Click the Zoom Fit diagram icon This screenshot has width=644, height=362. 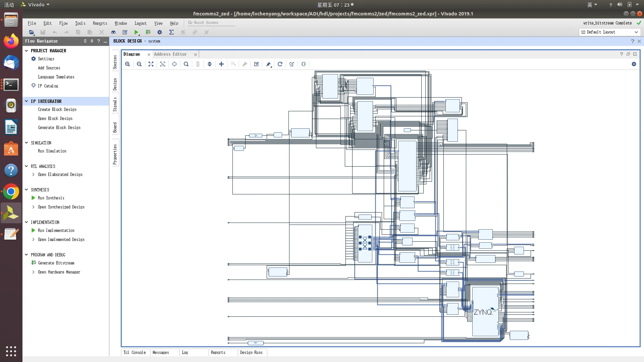[x=151, y=64]
